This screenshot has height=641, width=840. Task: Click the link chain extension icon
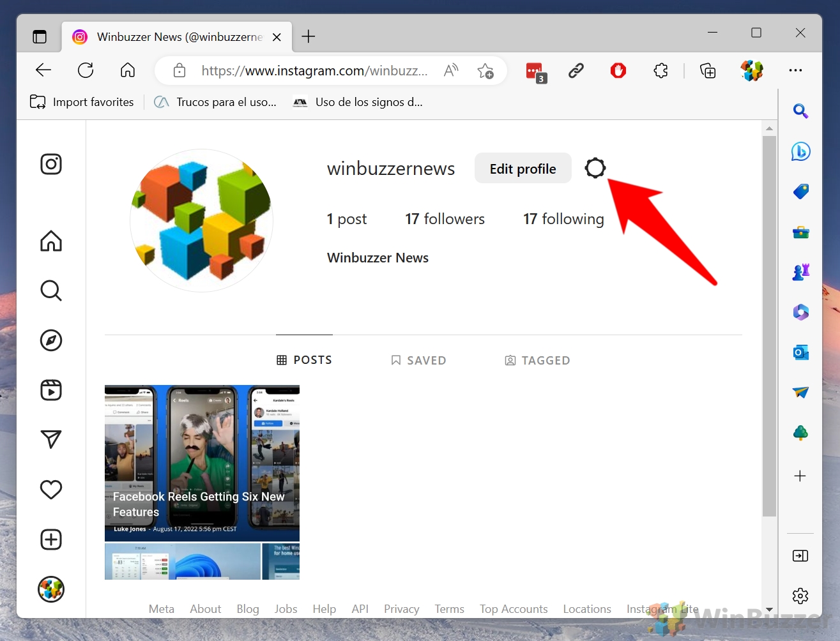click(x=576, y=70)
